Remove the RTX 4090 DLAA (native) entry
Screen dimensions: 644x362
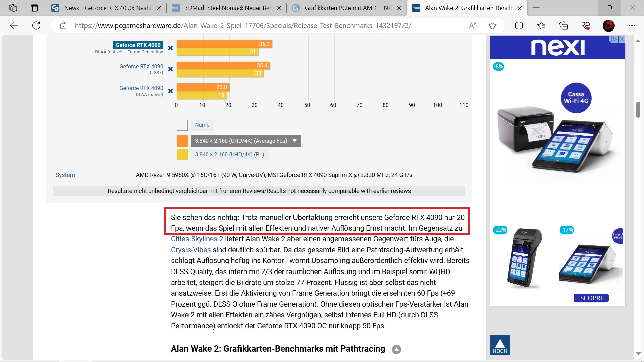(170, 91)
